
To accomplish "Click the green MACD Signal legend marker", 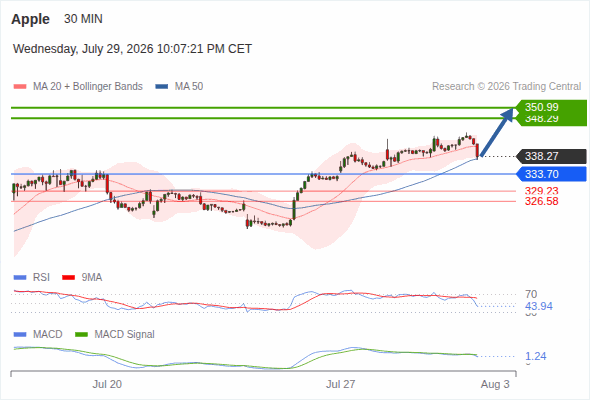I will 82,335.
